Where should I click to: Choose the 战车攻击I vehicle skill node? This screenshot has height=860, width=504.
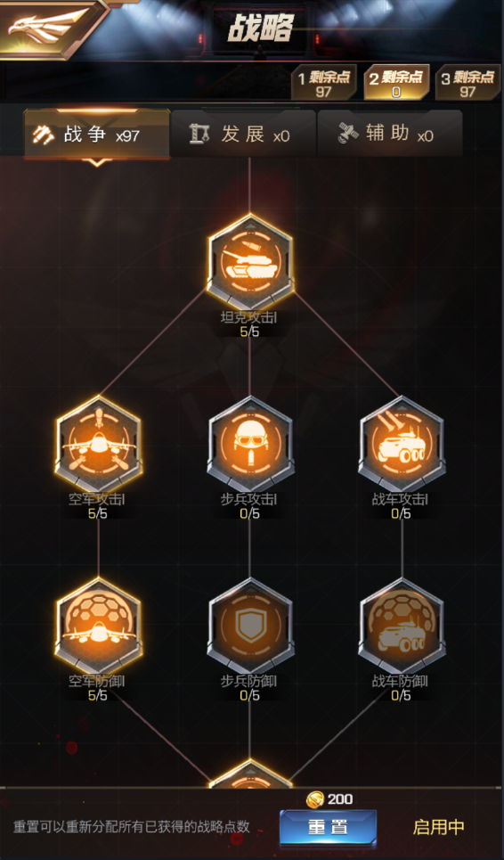[402, 445]
